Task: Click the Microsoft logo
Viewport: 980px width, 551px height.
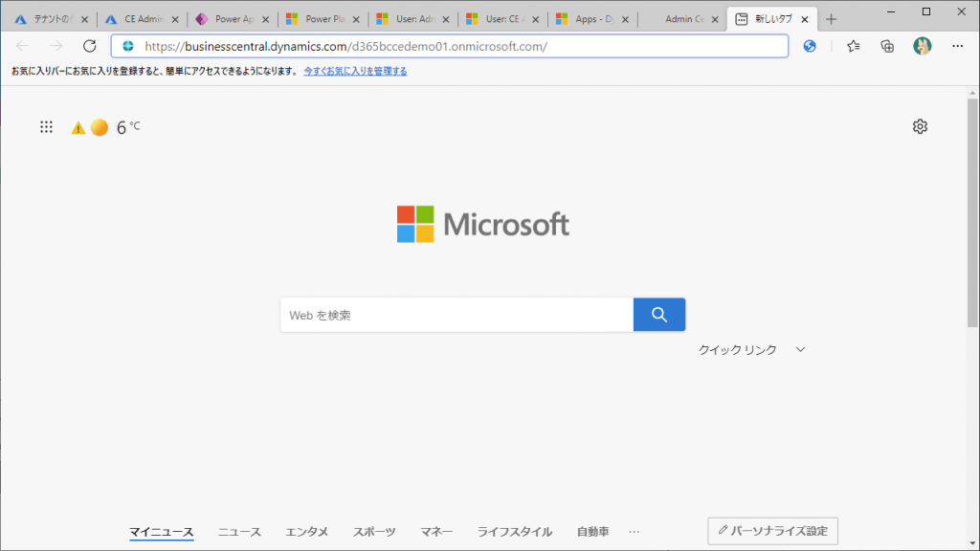Action: (483, 224)
